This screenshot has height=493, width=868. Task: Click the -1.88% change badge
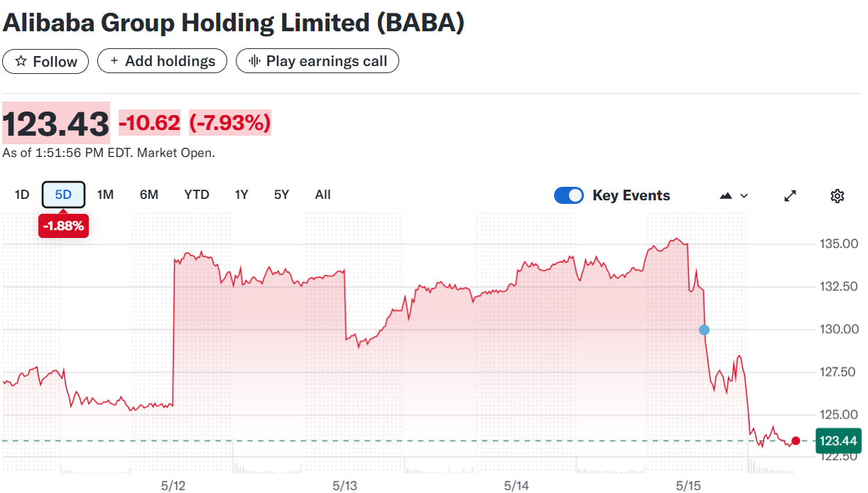click(63, 227)
